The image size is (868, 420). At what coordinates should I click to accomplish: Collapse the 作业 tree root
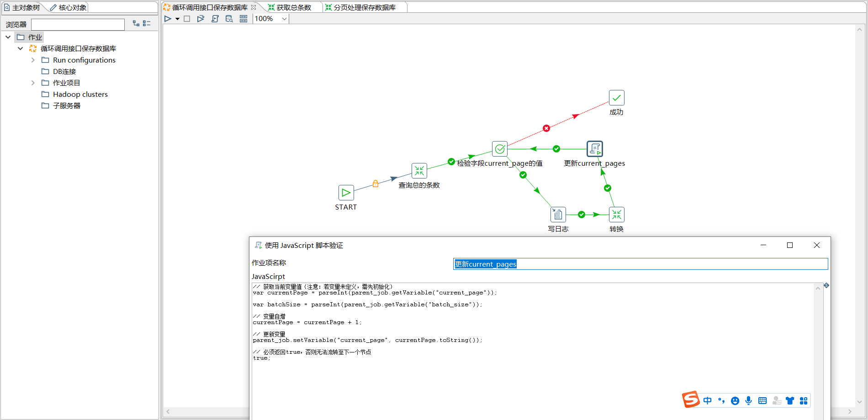tap(8, 37)
